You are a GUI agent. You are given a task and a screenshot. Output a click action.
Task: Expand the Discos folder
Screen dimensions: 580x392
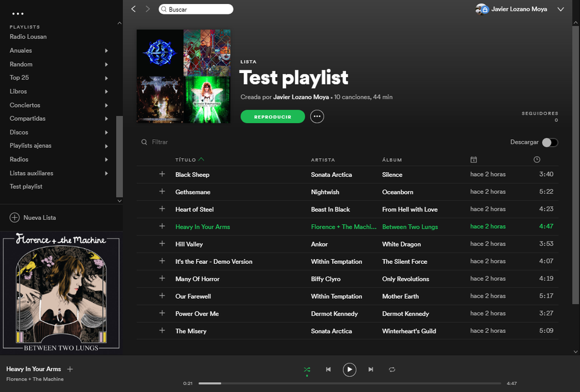[x=106, y=132]
